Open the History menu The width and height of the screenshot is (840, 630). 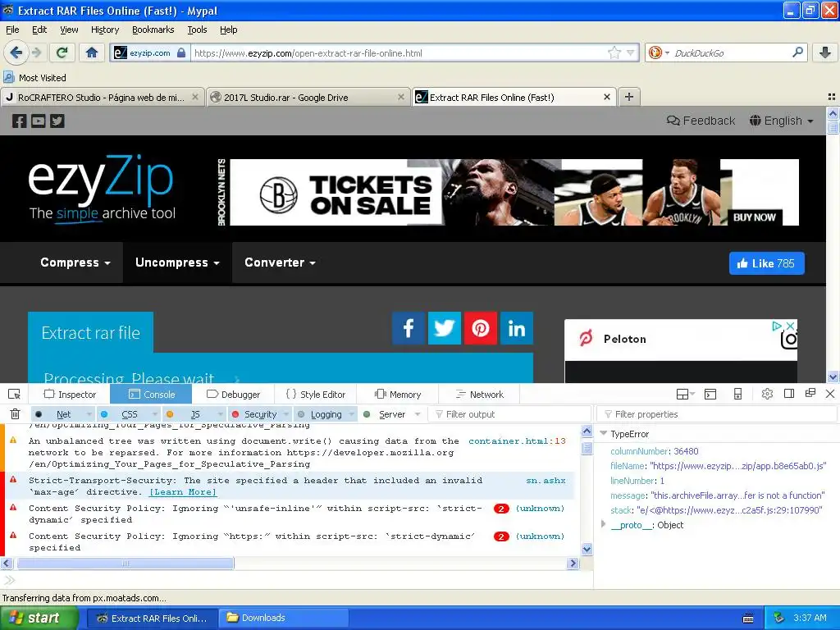tap(104, 30)
